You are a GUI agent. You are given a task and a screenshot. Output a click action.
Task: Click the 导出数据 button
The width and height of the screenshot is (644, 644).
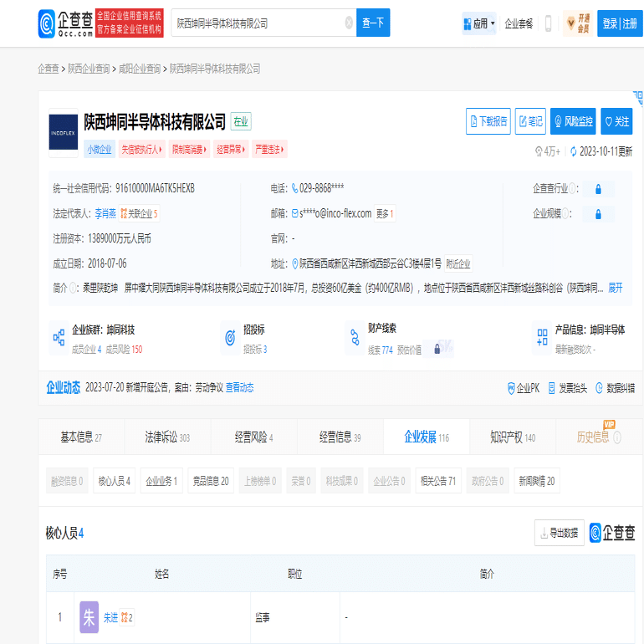pos(559,533)
